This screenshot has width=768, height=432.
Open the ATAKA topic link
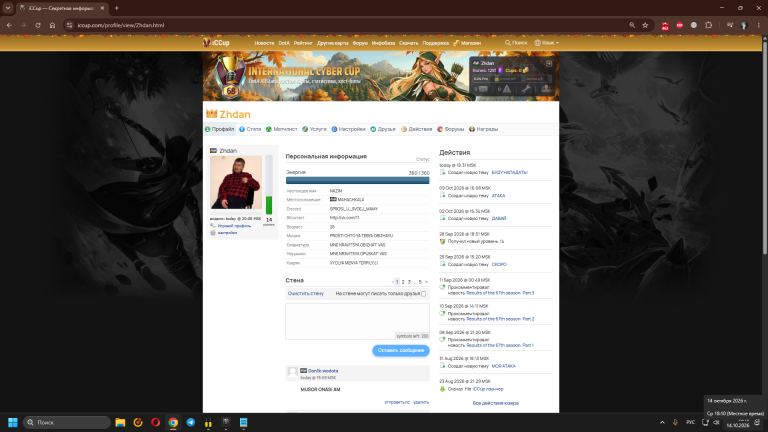pyautogui.click(x=498, y=195)
